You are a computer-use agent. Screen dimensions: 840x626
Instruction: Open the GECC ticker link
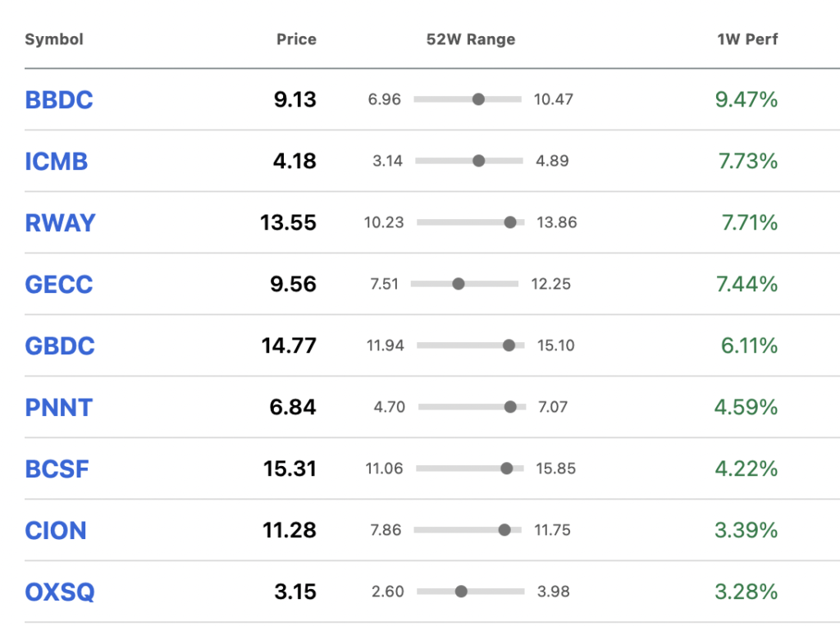coord(59,285)
